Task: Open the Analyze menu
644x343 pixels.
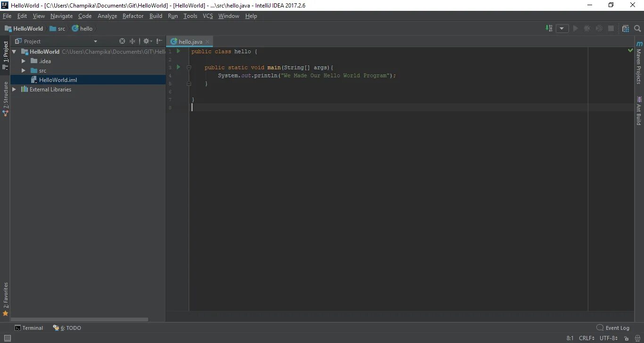Action: pyautogui.click(x=107, y=16)
